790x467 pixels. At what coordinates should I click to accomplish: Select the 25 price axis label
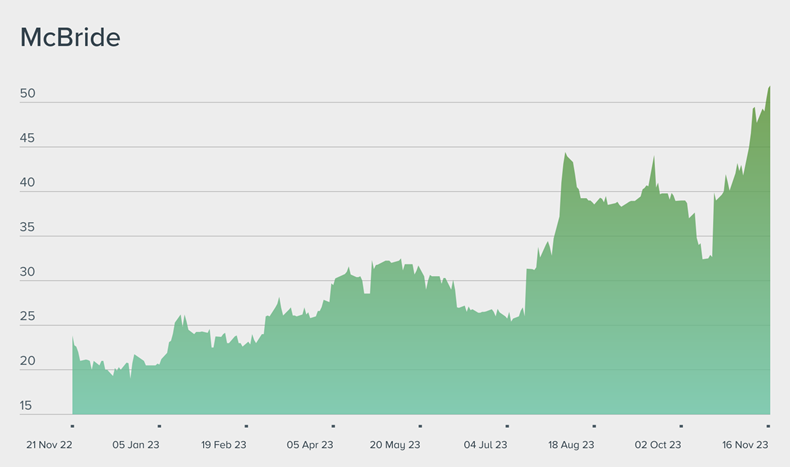coord(27,317)
